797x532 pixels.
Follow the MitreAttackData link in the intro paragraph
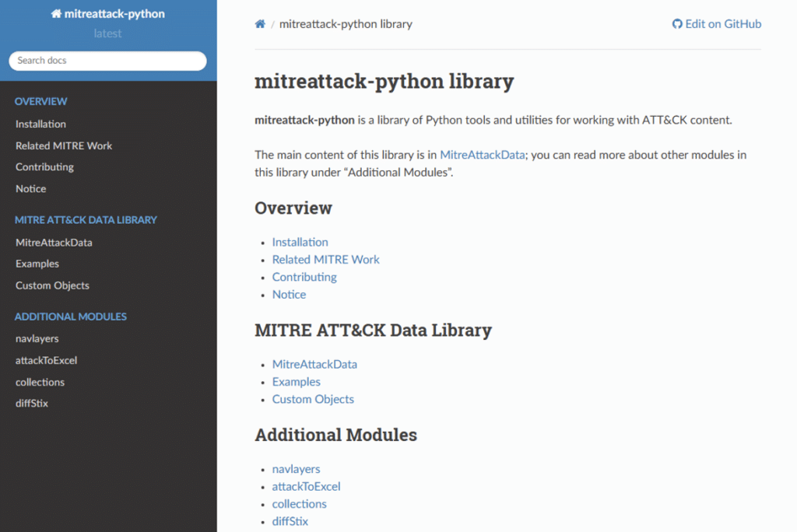[482, 155]
